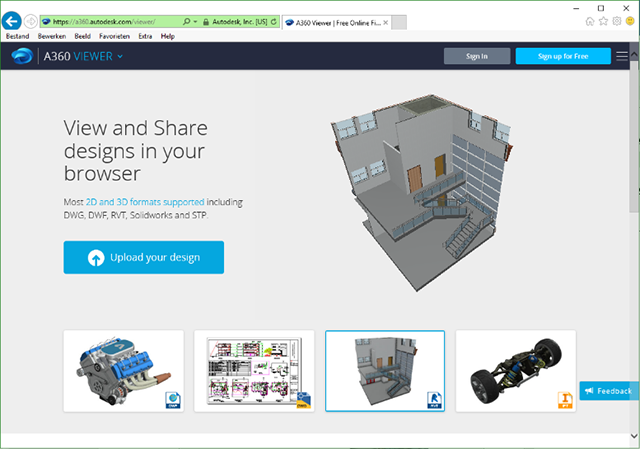
Task: Open the Bestand menu
Action: click(18, 36)
